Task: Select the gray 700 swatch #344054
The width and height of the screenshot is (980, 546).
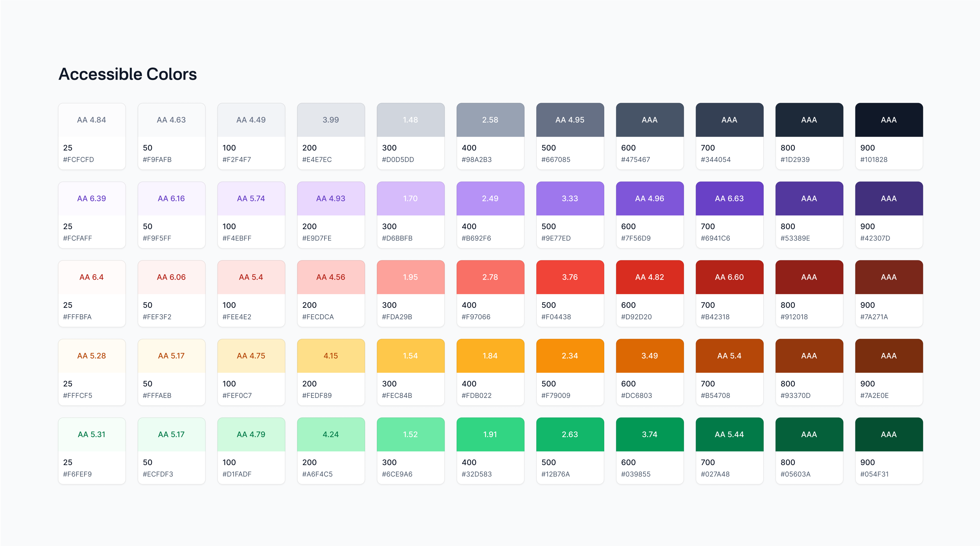Action: pyautogui.click(x=729, y=120)
